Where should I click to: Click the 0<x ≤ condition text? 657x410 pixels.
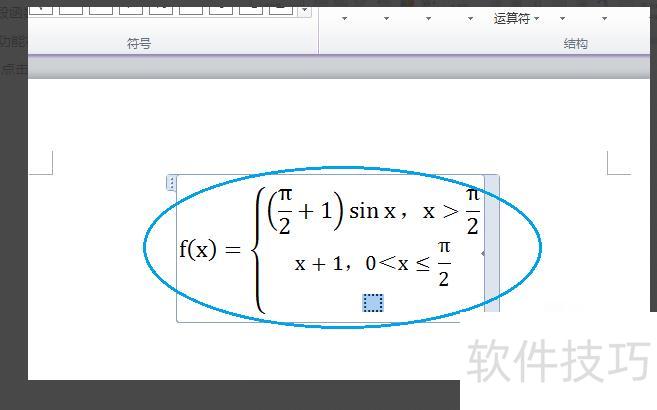[x=397, y=264]
